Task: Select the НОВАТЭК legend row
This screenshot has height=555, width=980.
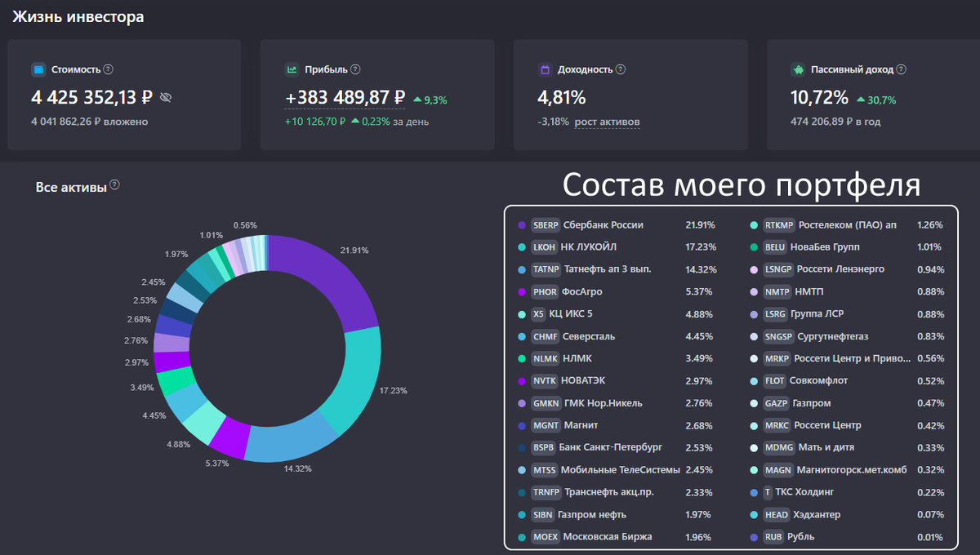Action: 616,380
